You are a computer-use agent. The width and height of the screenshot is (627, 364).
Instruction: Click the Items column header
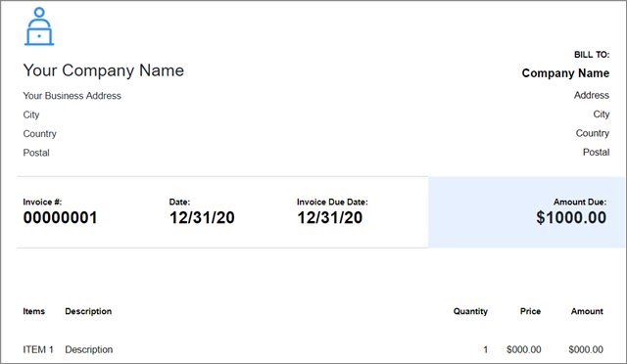tap(34, 311)
